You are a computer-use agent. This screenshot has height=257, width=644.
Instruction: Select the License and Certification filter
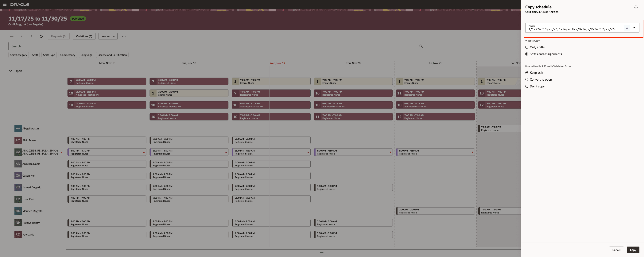pos(112,55)
